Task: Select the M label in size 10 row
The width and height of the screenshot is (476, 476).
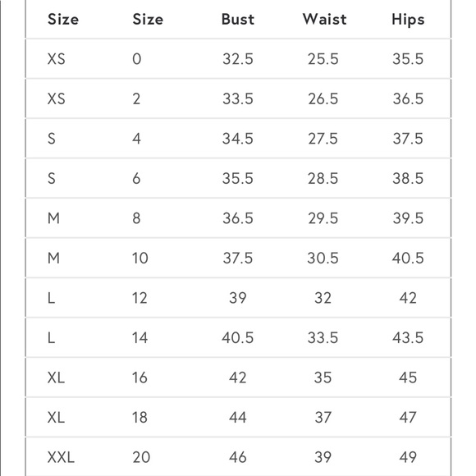Action: point(53,259)
